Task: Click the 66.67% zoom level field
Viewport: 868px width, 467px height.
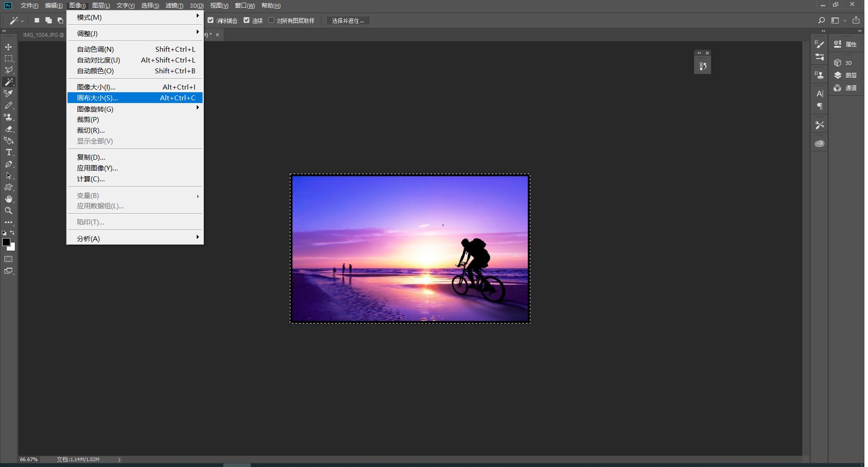Action: tap(29, 459)
